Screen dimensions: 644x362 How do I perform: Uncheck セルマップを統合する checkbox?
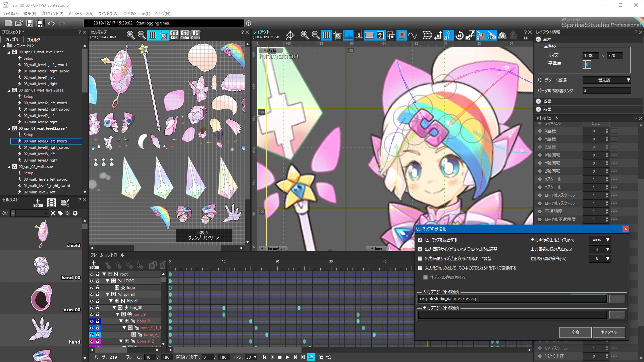coord(420,240)
